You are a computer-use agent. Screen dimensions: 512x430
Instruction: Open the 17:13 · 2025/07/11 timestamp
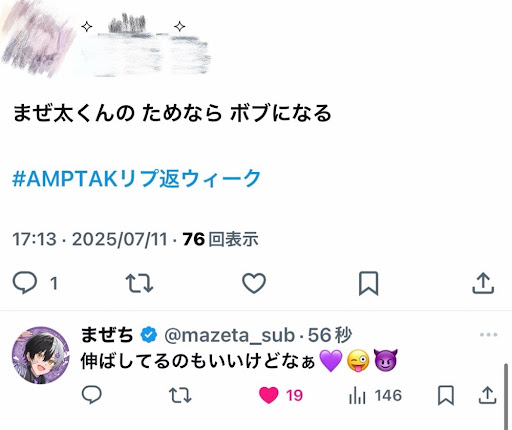pos(90,239)
